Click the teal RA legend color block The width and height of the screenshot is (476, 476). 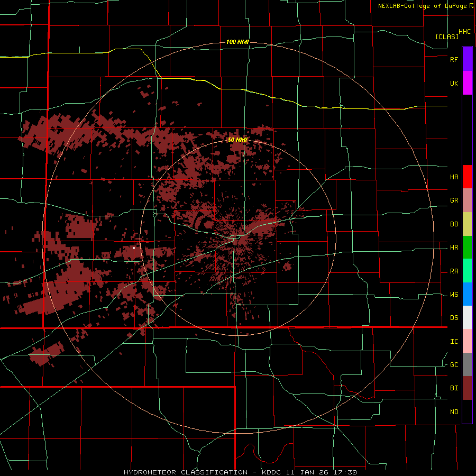(467, 271)
